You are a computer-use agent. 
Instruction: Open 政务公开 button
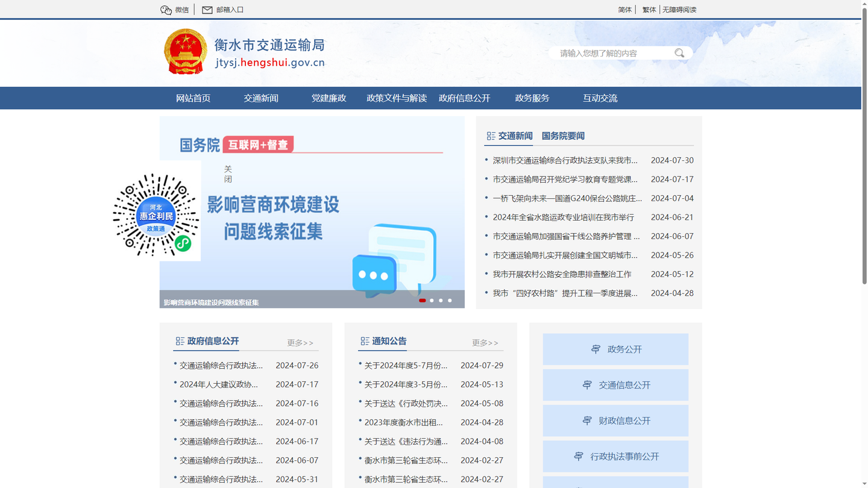[615, 349]
